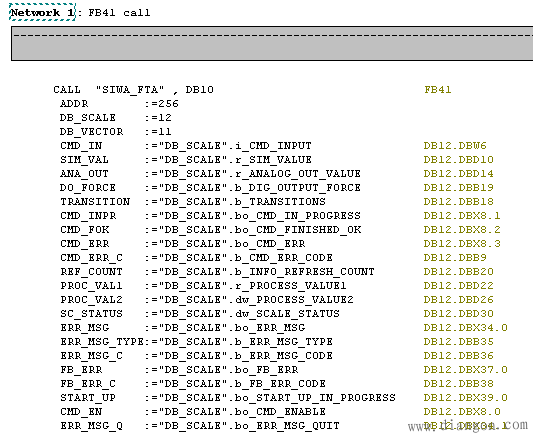Screen dimensions: 533x439
Task: Click the CALL "SIWA_FTA" instruction line
Action: 133,90
